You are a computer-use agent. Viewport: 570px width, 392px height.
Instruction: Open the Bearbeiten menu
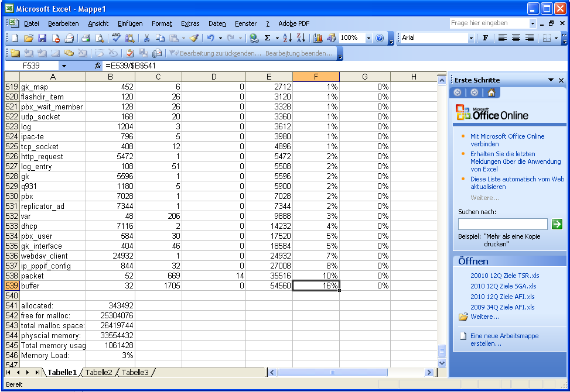(63, 23)
